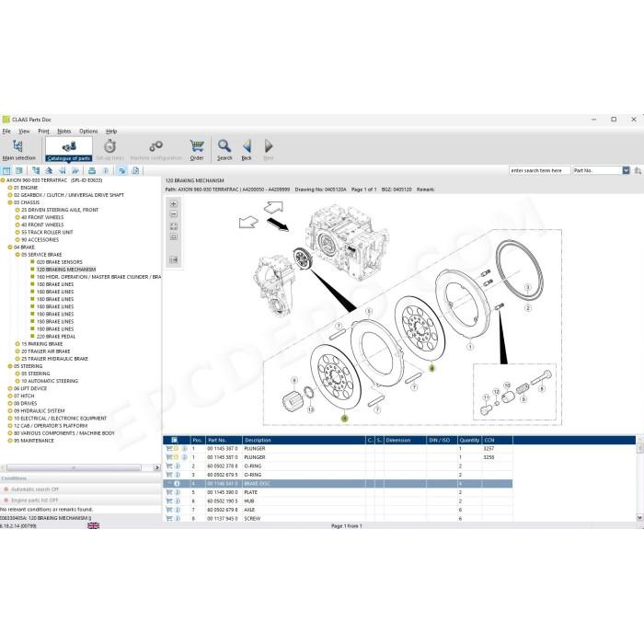Select 220 BRAKE PEDAL tree item
Viewport: 644px width, 644px height.
(56, 337)
